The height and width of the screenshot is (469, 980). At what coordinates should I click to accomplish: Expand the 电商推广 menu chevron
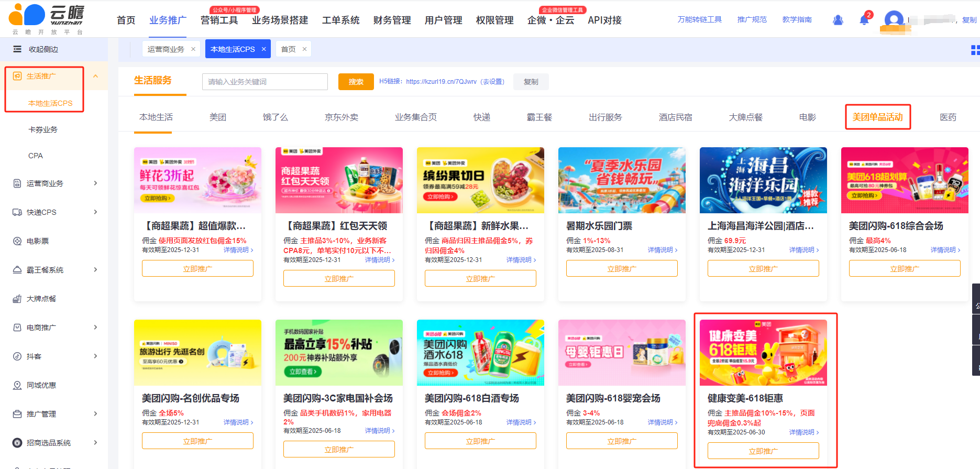(x=95, y=327)
